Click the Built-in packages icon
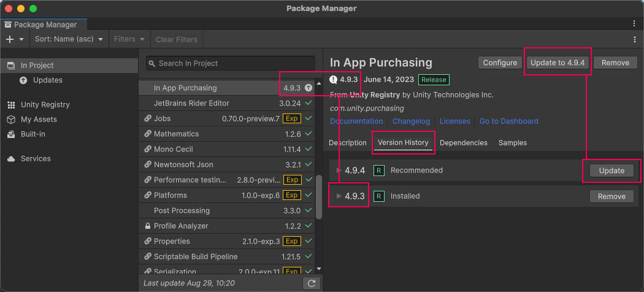The height and width of the screenshot is (292, 644). tap(11, 134)
